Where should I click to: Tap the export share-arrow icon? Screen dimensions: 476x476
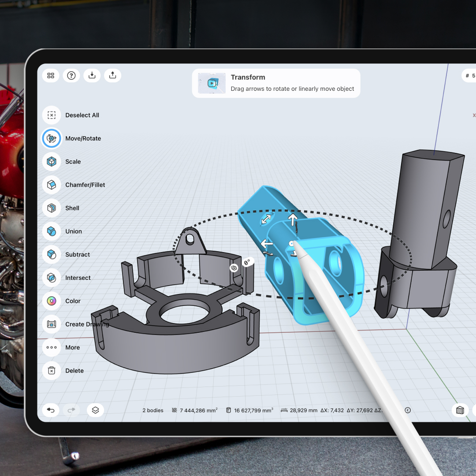113,75
